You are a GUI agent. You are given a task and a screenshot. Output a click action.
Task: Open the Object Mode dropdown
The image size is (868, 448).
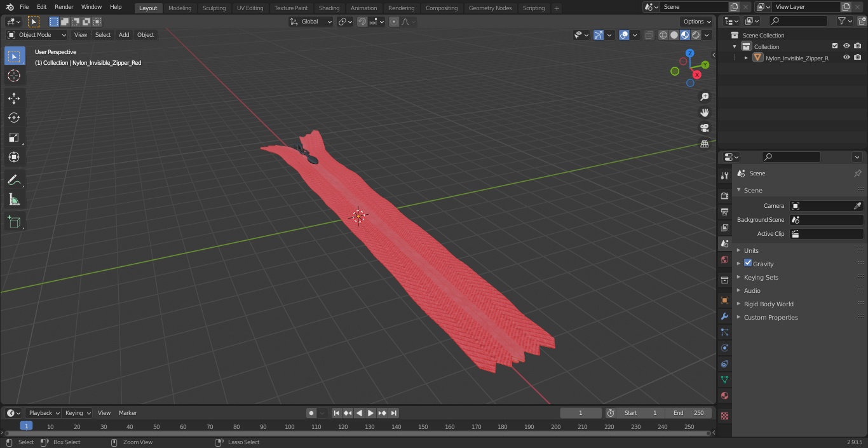pyautogui.click(x=37, y=35)
